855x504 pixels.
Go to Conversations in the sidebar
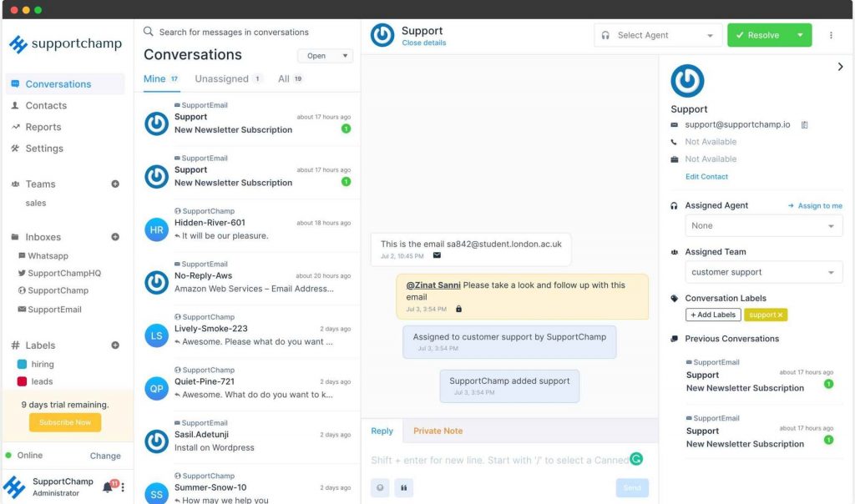pyautogui.click(x=65, y=84)
